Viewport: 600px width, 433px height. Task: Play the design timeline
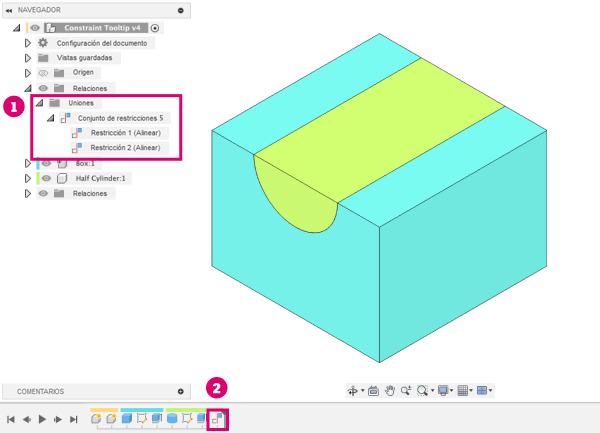point(42,420)
